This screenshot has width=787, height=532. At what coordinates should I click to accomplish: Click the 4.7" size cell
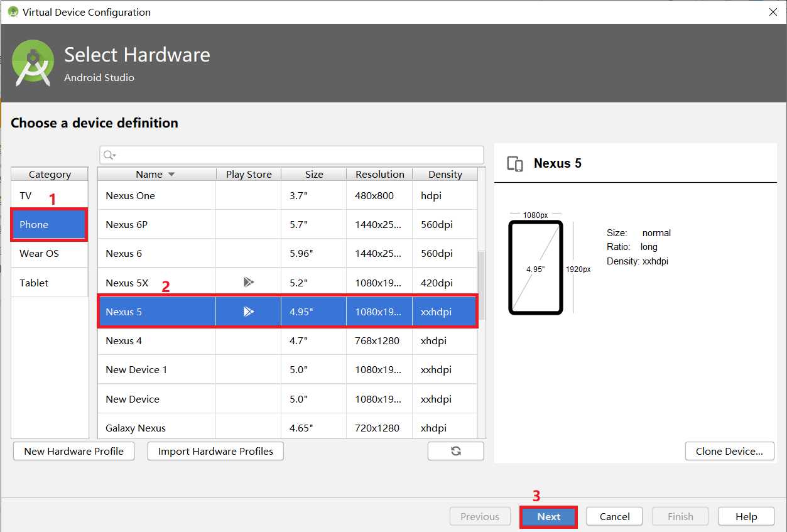point(314,340)
